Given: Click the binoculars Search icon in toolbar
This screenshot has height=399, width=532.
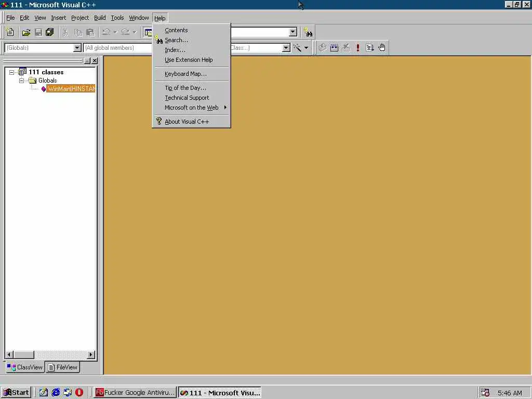Looking at the screenshot, I should (x=308, y=32).
